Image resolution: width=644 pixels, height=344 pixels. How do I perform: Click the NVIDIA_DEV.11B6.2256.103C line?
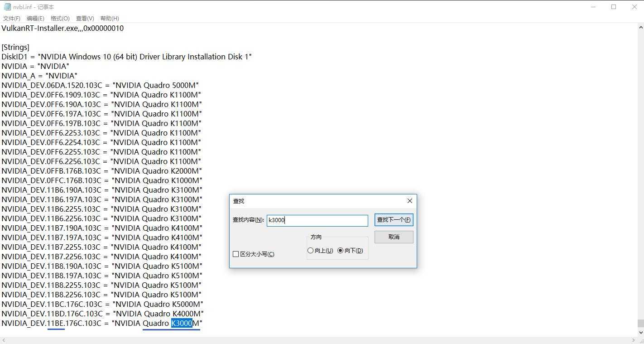click(101, 218)
